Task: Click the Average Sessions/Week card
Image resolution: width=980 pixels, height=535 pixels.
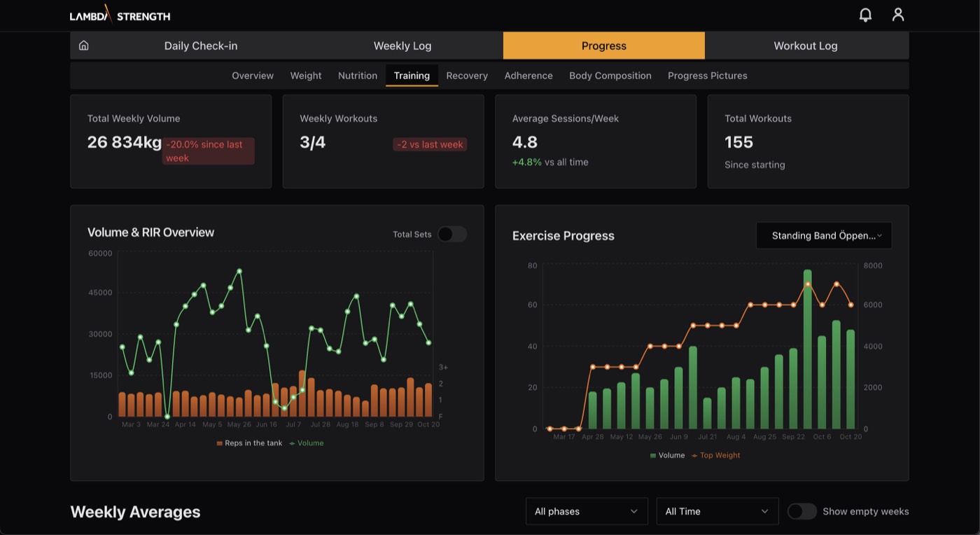Action: pyautogui.click(x=596, y=141)
